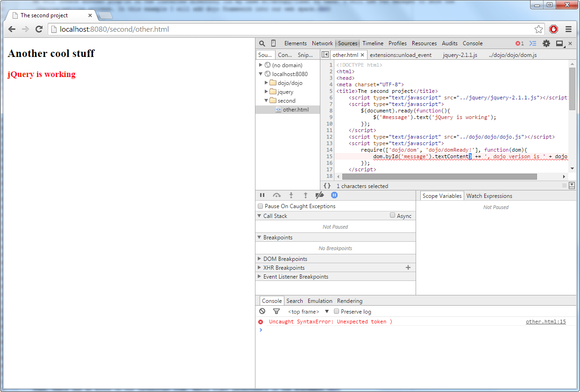This screenshot has height=392, width=580.
Task: Step into next function call
Action: pos(291,195)
